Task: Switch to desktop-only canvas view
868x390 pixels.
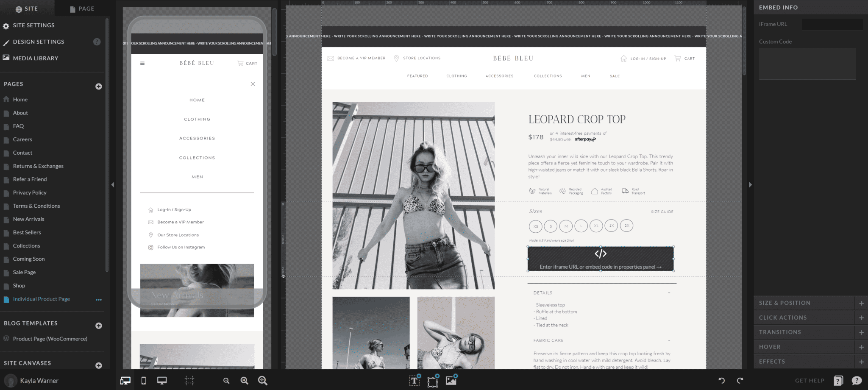Action: point(161,380)
